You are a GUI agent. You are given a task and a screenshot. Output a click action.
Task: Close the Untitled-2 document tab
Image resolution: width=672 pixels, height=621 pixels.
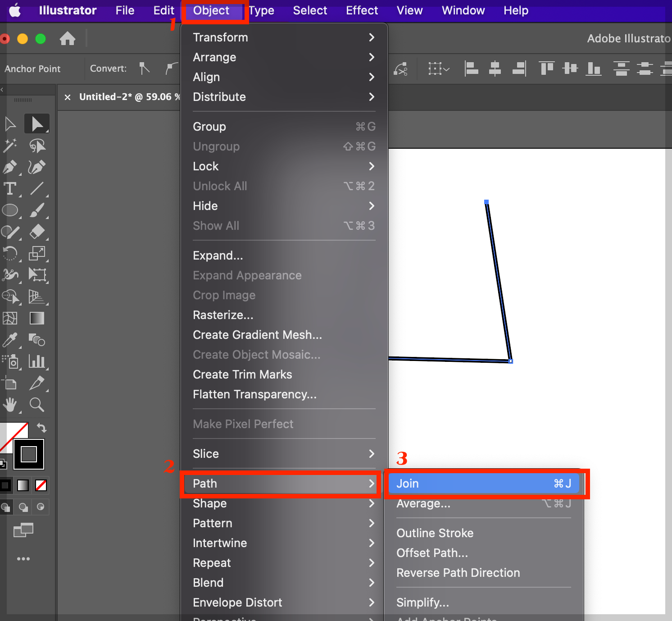click(68, 97)
